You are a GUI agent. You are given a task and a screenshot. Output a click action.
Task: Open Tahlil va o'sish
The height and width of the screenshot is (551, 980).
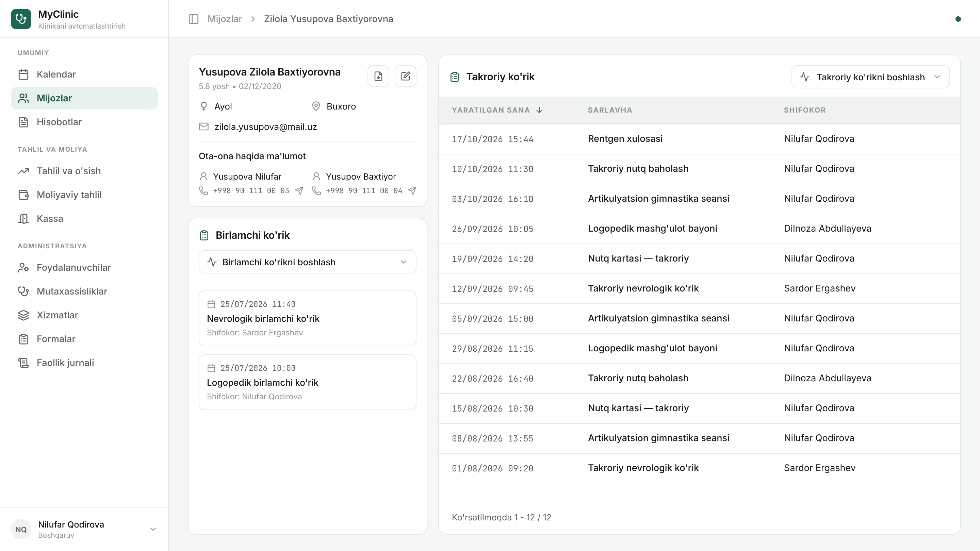click(x=84, y=171)
